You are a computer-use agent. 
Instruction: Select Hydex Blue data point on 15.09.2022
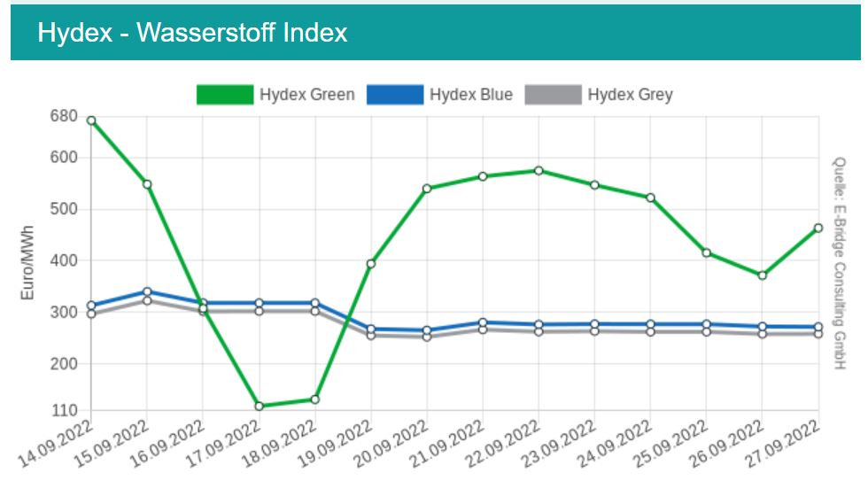[x=147, y=291]
